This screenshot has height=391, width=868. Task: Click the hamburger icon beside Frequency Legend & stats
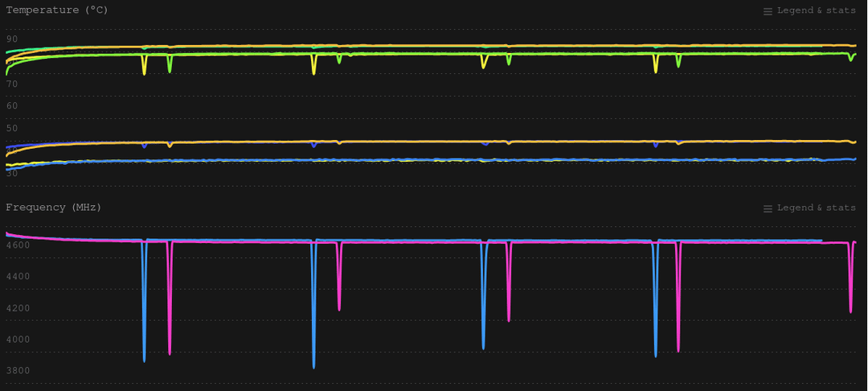pyautogui.click(x=768, y=208)
